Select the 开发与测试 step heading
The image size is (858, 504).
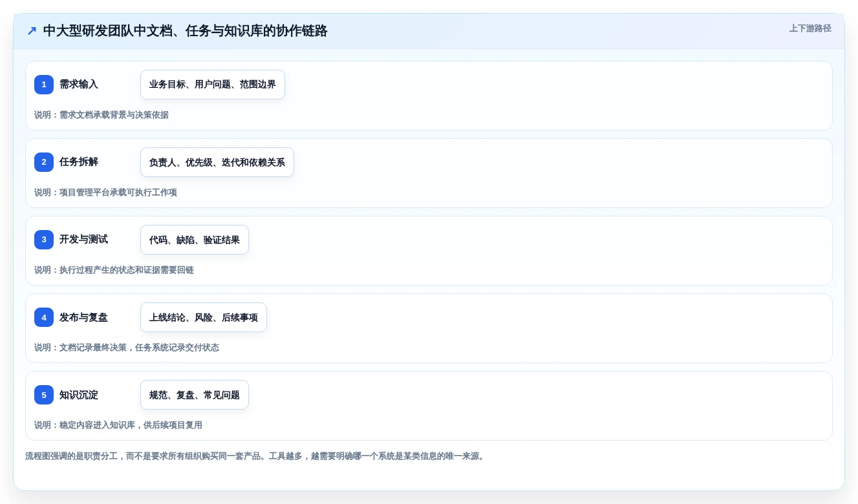pyautogui.click(x=83, y=240)
